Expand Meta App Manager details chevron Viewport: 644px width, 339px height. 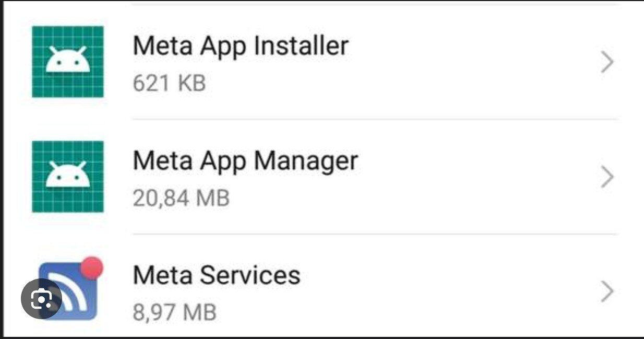click(x=606, y=178)
